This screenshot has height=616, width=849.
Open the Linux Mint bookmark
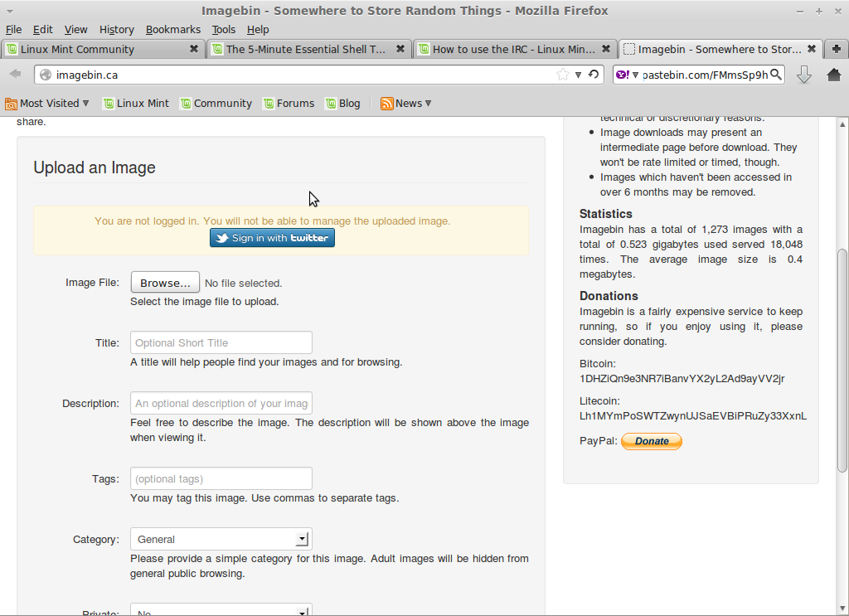click(137, 104)
